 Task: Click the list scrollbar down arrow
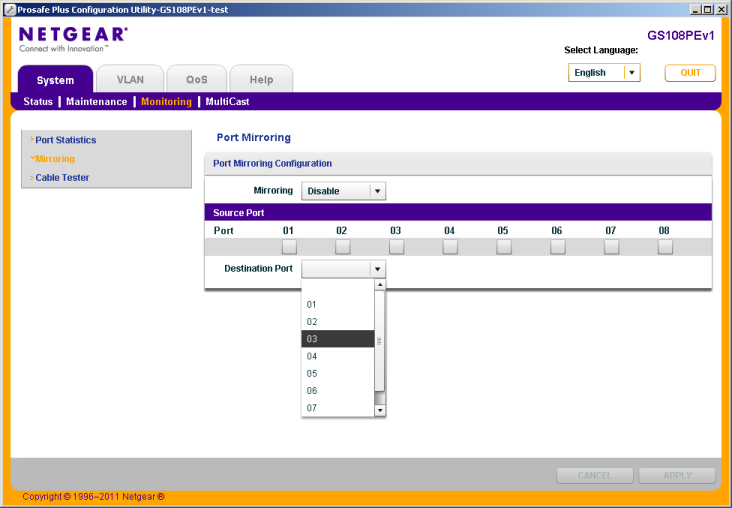click(380, 410)
